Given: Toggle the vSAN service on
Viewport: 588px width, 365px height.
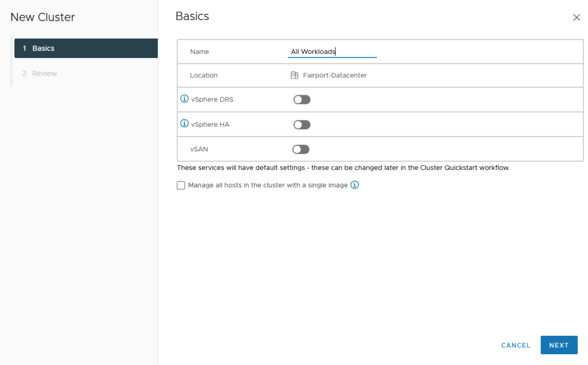Looking at the screenshot, I should (x=301, y=149).
